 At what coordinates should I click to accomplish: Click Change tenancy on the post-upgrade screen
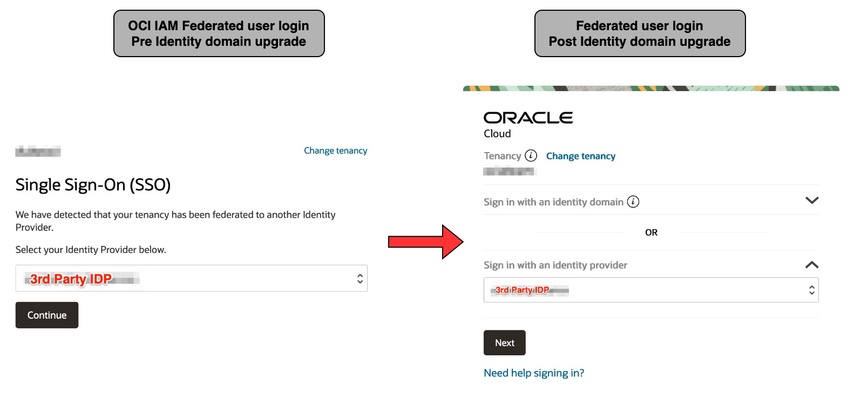click(580, 156)
